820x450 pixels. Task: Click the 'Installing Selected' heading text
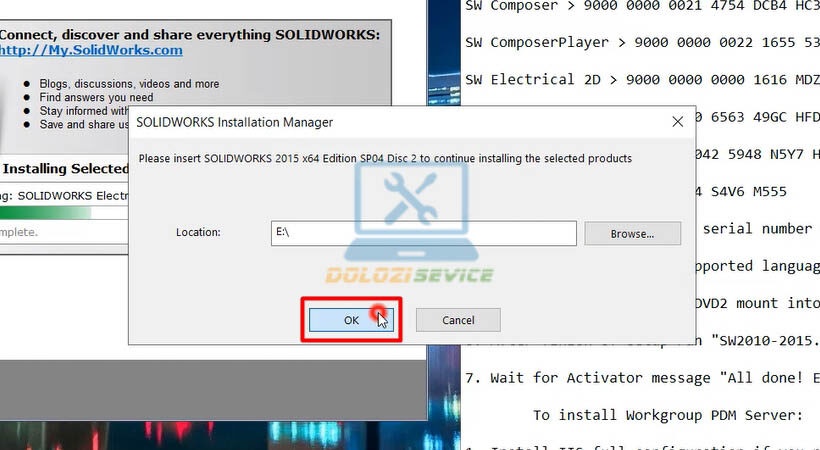point(64,169)
